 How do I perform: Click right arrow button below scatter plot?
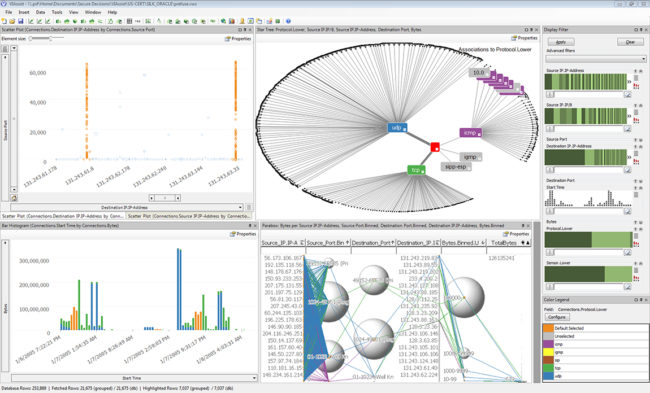[178, 198]
